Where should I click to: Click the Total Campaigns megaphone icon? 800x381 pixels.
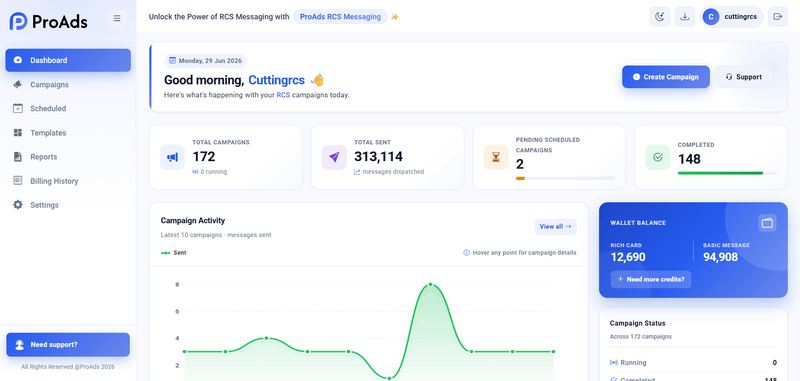[172, 157]
